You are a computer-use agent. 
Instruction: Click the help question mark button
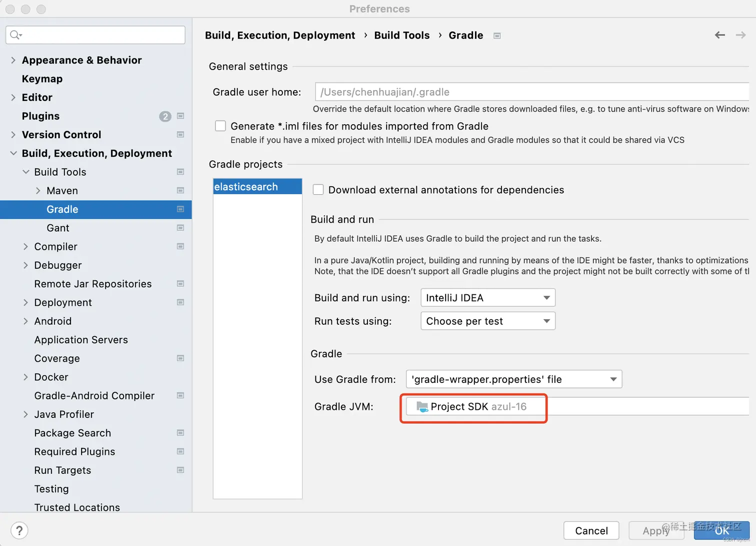tap(19, 530)
